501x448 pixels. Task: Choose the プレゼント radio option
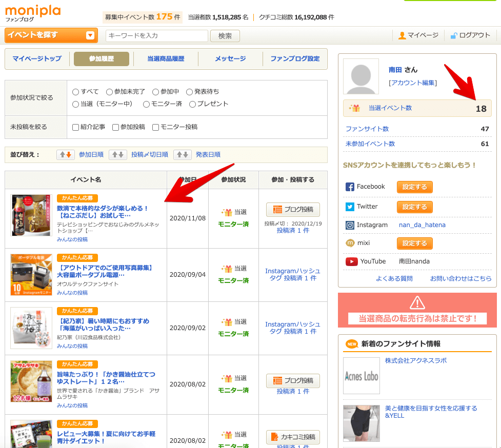(192, 104)
